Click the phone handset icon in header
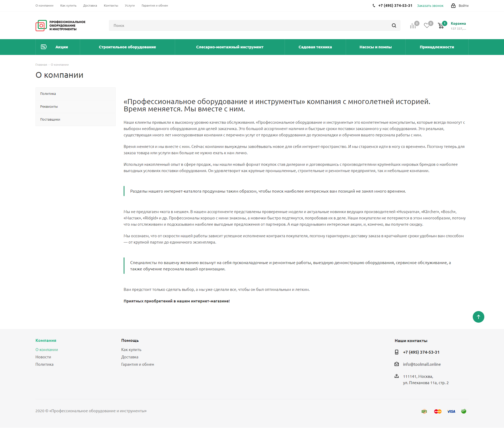This screenshot has width=504, height=428. click(x=374, y=6)
